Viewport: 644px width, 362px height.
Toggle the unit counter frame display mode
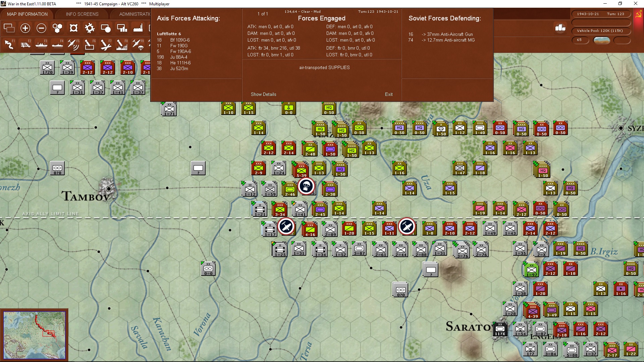click(x=73, y=28)
